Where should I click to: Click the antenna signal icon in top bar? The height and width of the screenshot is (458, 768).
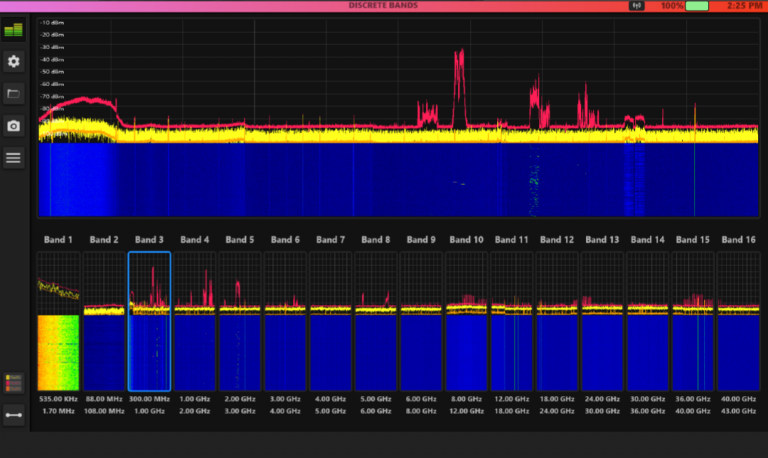click(636, 6)
